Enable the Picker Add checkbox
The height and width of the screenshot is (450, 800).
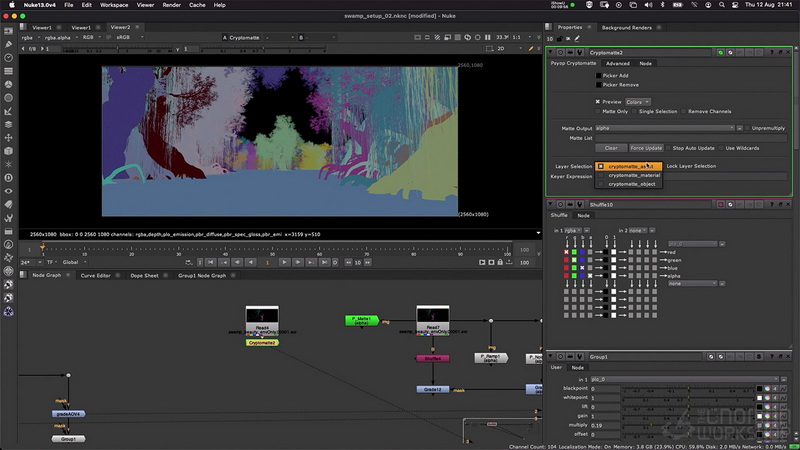[x=598, y=76]
